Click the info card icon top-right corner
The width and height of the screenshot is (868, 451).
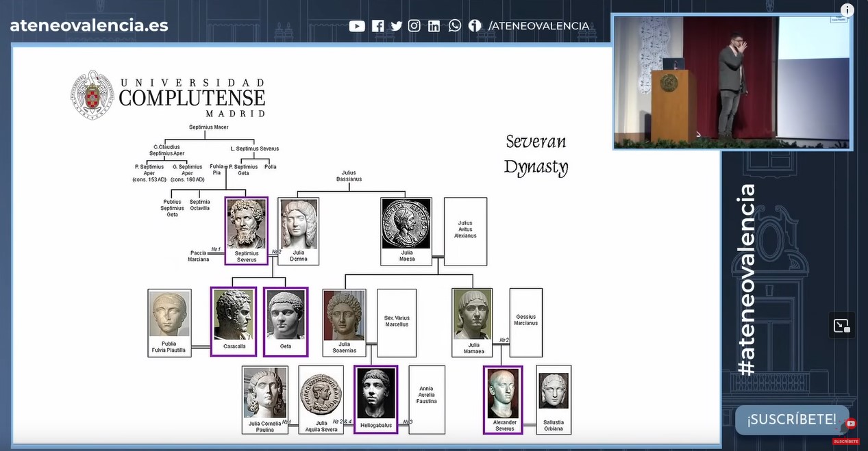(x=847, y=10)
